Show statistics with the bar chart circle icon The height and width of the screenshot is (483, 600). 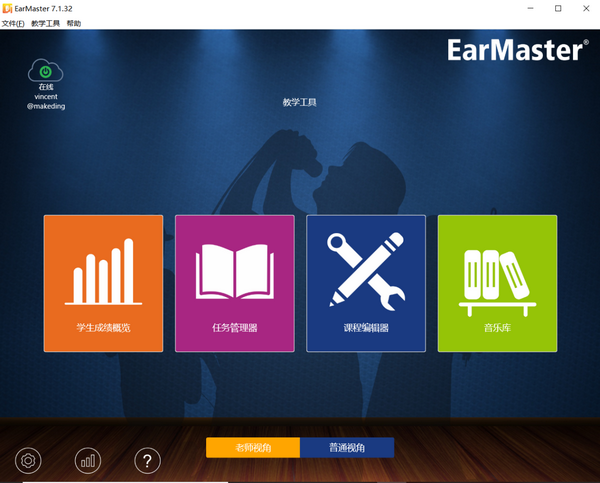point(88,460)
